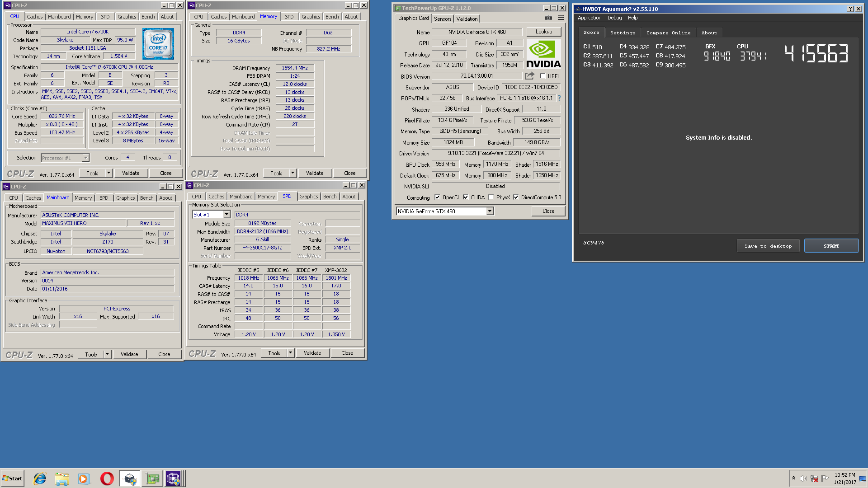Open the NVIDIA GeForce GTX 460 GPU selector dropdown

coord(490,211)
